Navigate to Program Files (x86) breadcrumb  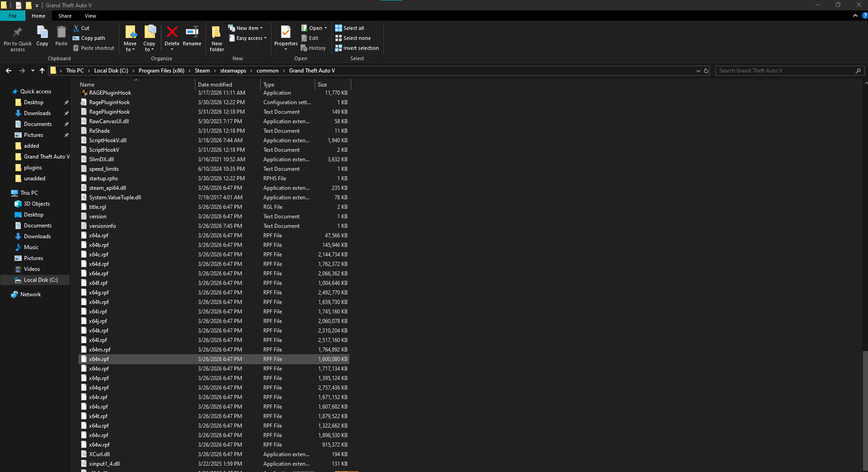161,71
